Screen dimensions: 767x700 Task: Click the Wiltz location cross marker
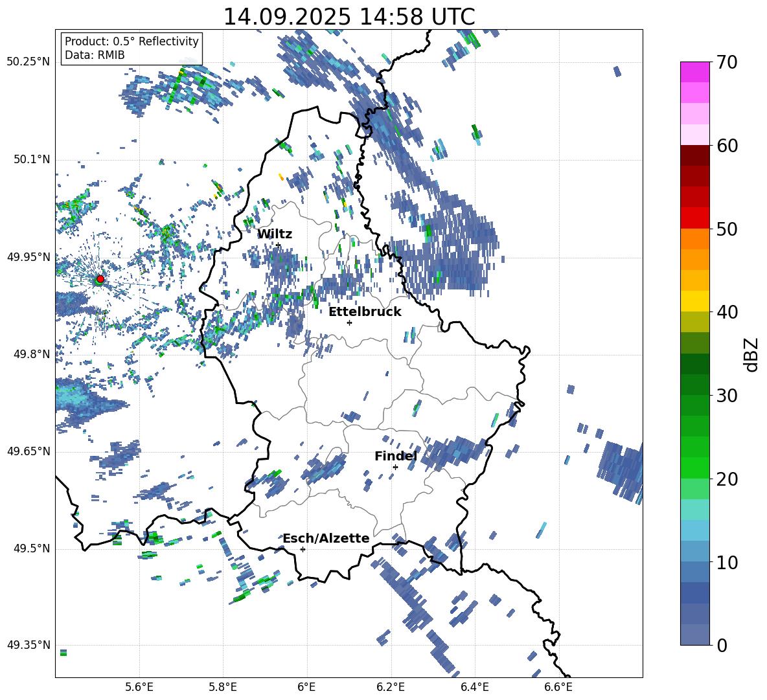[278, 245]
